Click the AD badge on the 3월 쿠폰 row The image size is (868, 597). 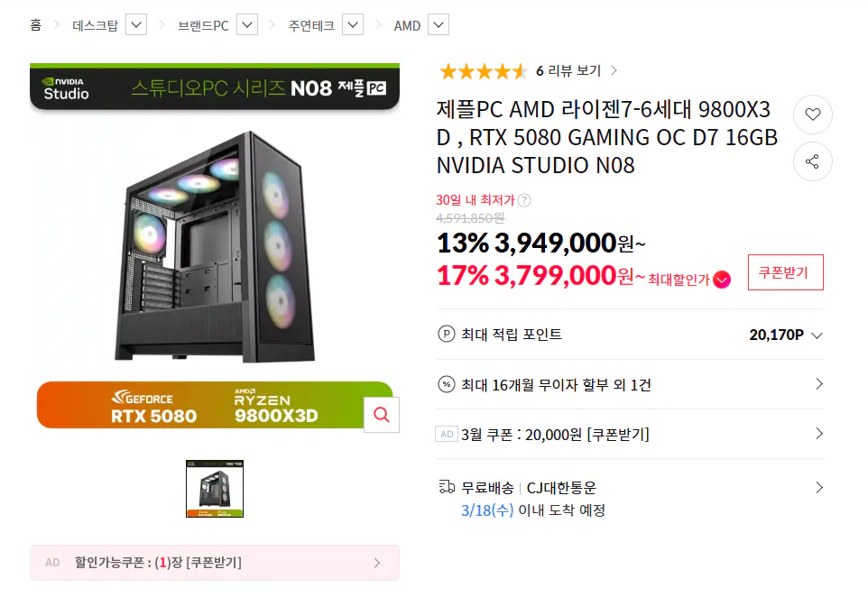click(446, 434)
